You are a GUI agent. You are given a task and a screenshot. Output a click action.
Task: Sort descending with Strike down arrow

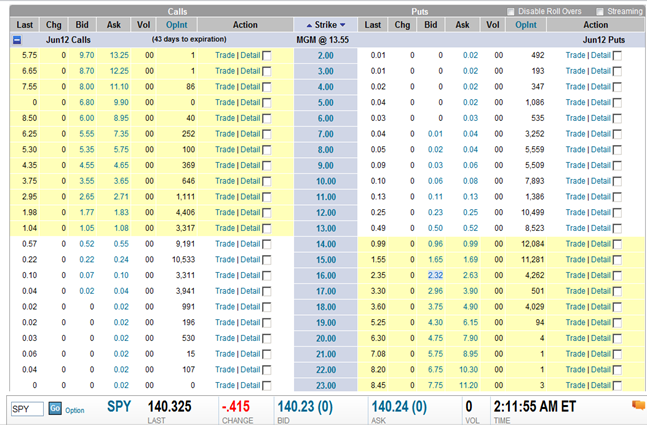click(x=342, y=25)
